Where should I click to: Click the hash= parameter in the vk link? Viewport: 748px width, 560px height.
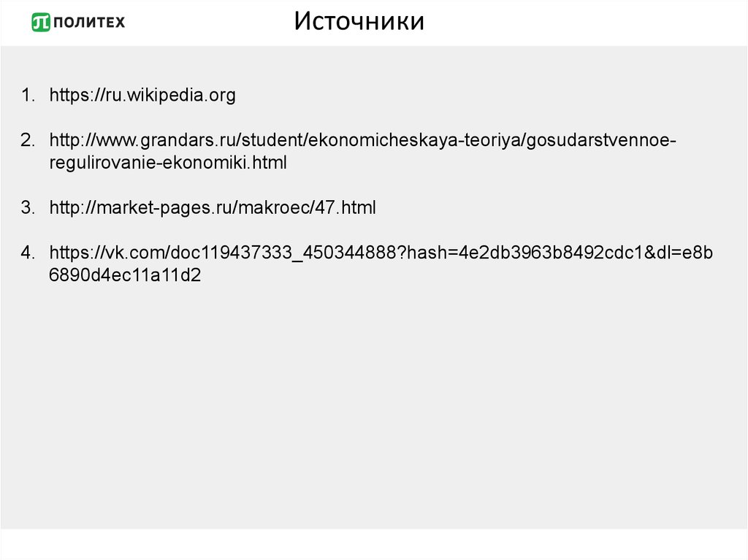pos(427,253)
